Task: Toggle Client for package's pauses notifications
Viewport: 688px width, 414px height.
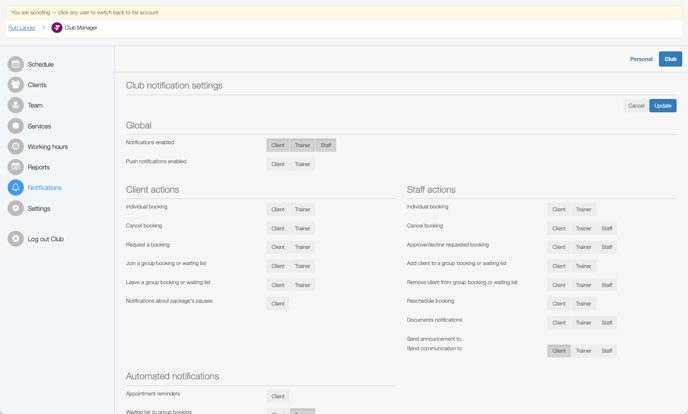Action: 278,303
